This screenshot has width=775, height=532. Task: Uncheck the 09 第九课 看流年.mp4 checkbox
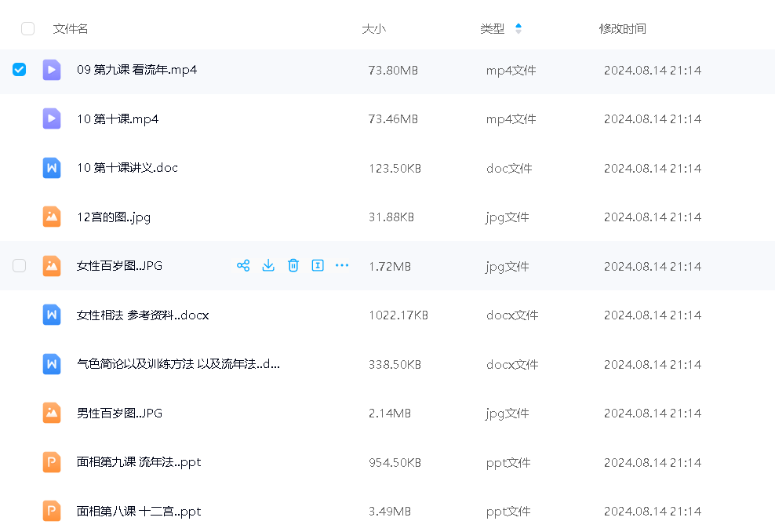tap(20, 70)
